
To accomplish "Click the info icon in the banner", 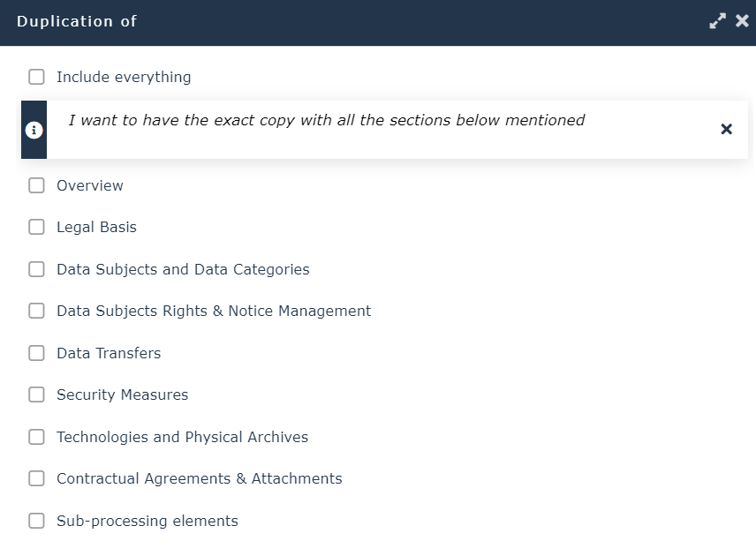I will tap(34, 130).
